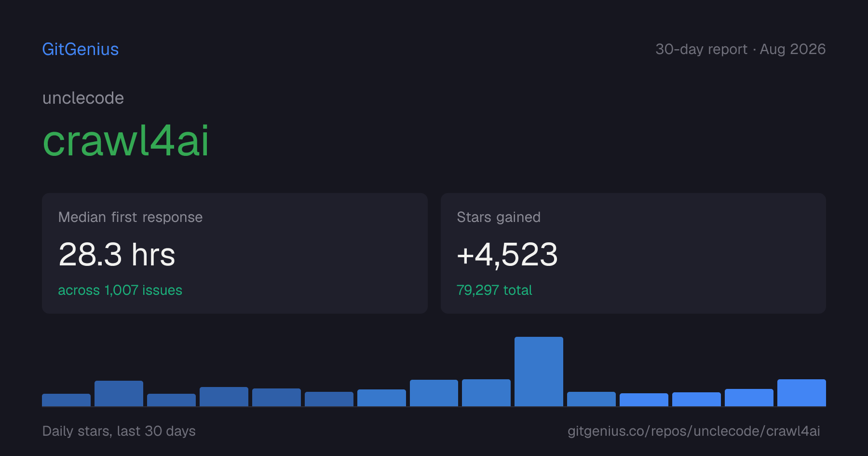Click the "Daily stars, last 30 days" caption
This screenshot has height=456, width=868.
tap(119, 431)
